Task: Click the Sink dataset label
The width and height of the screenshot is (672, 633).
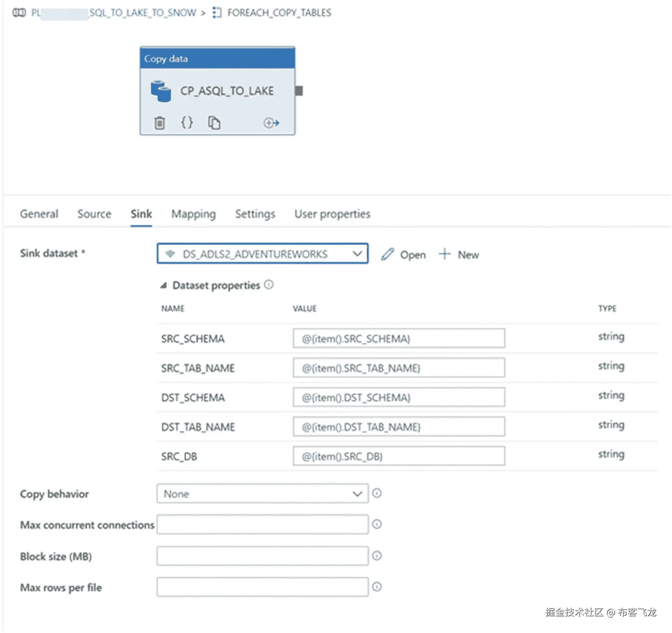Action: point(52,253)
